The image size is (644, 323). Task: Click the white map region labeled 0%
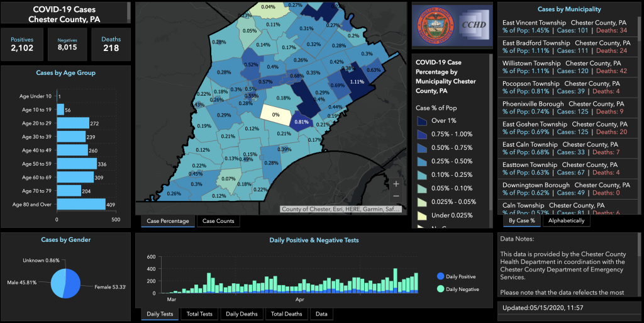click(276, 115)
